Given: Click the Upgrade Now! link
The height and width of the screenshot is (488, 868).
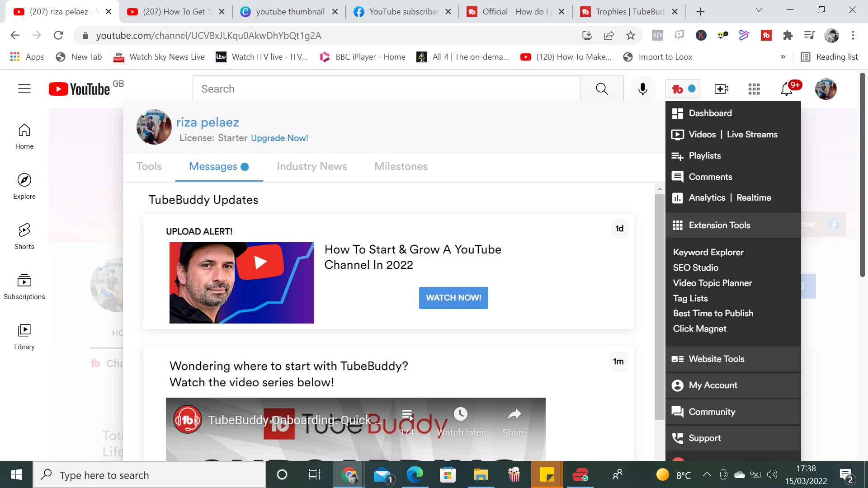Looking at the screenshot, I should coord(279,138).
